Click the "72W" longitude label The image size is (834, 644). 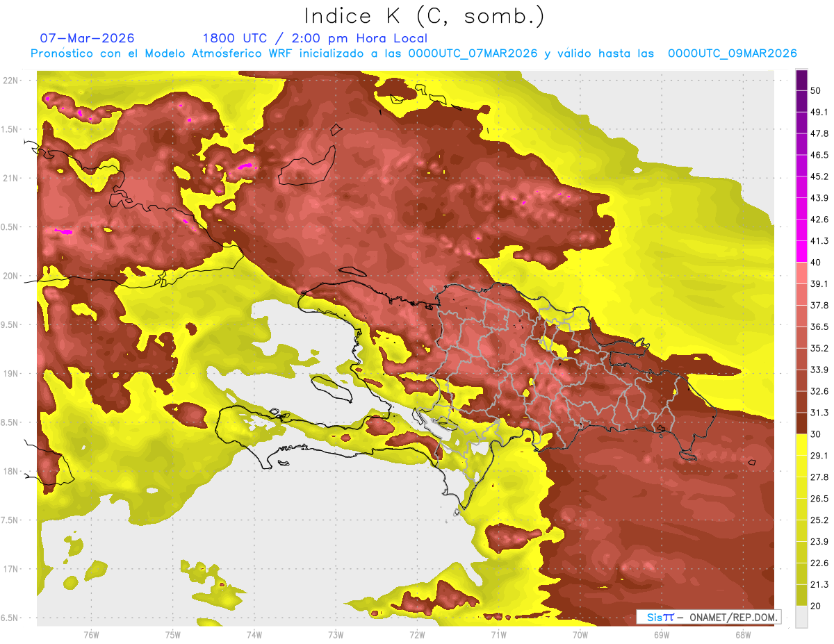click(x=417, y=634)
